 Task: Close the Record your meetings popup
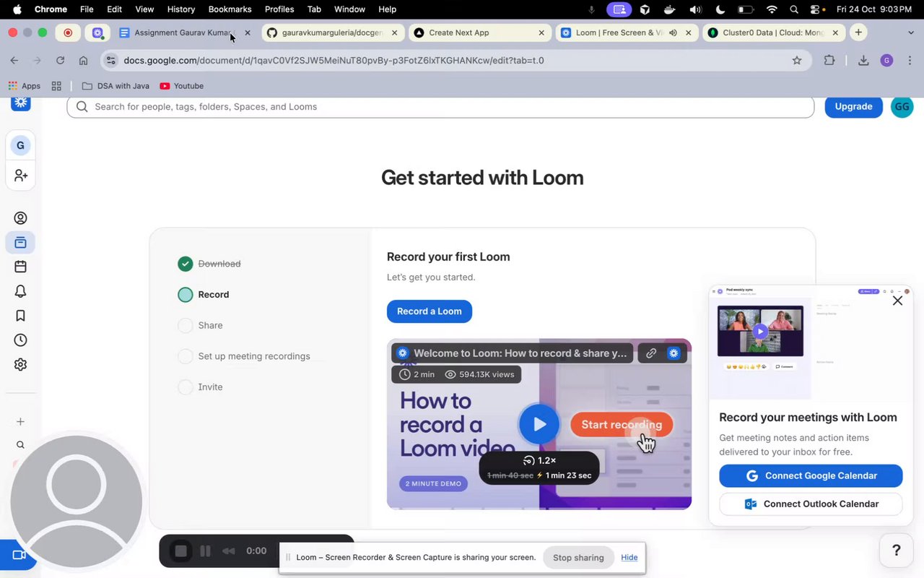tap(897, 301)
